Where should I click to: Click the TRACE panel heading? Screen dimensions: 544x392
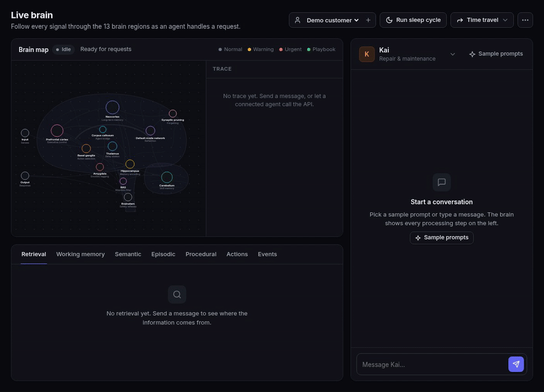pos(222,69)
